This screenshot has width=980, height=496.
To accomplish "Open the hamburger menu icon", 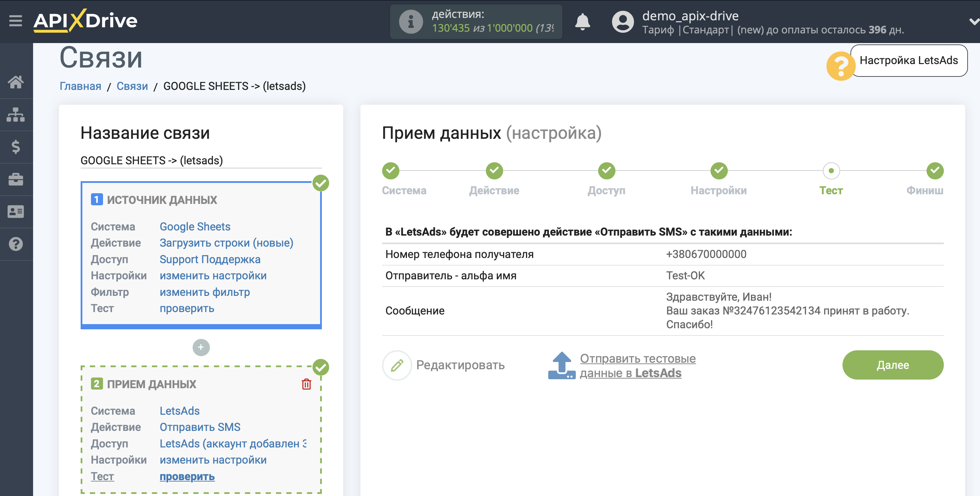I will point(16,21).
